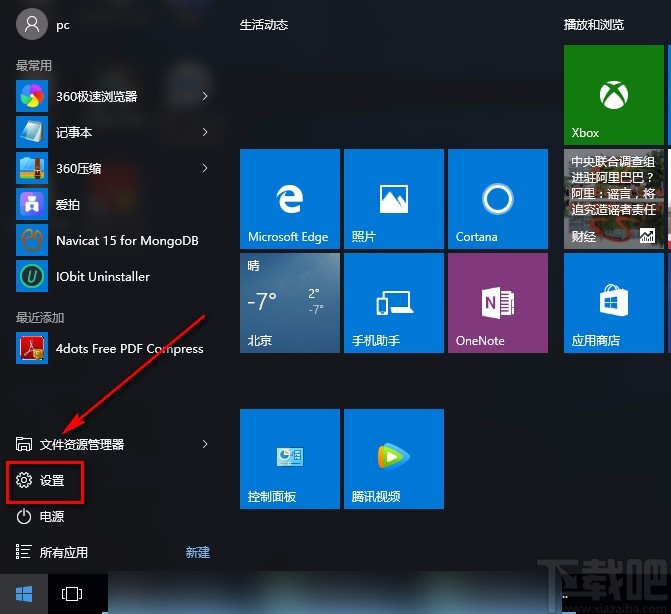671x614 pixels.
Task: Click the Windows Start button
Action: click(24, 594)
